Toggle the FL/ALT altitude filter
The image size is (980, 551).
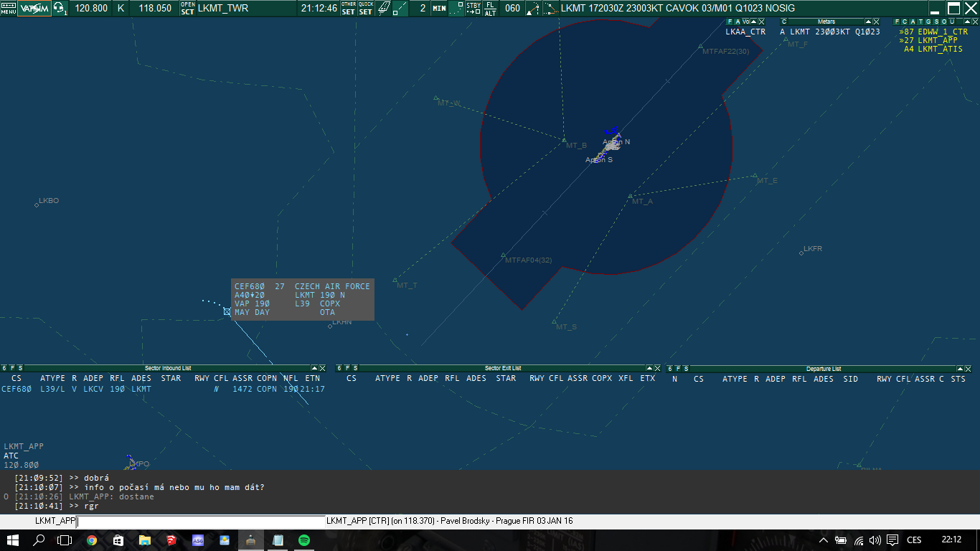[x=490, y=9]
